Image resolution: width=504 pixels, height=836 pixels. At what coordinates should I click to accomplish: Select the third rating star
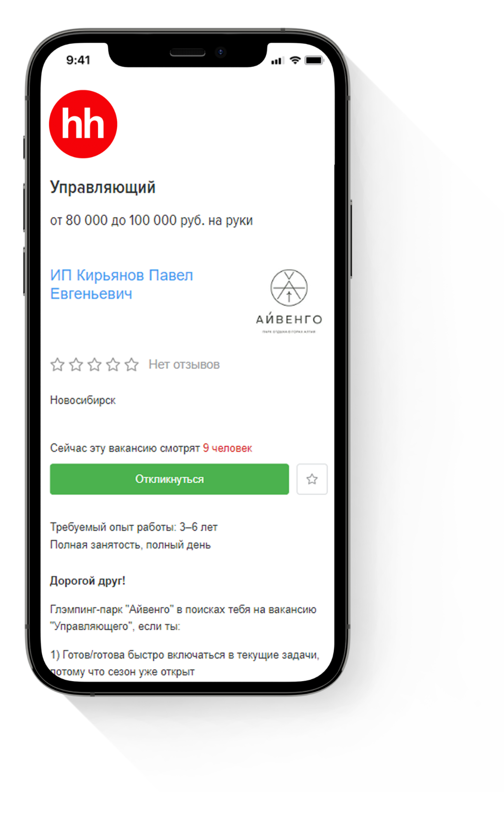coord(94,364)
